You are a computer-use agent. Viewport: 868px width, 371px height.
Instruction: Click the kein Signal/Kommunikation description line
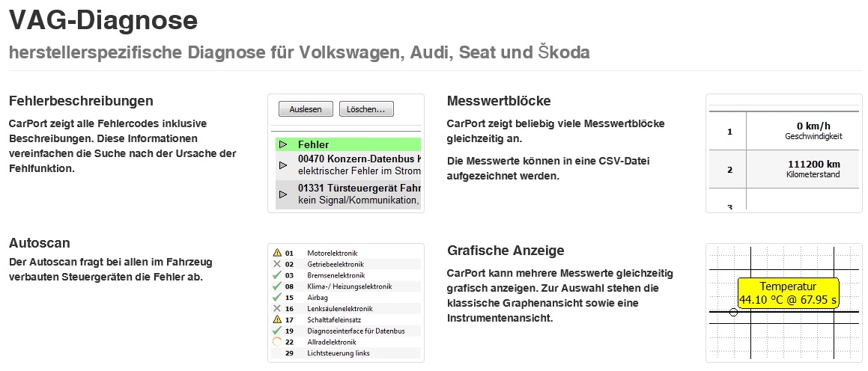pos(359,200)
